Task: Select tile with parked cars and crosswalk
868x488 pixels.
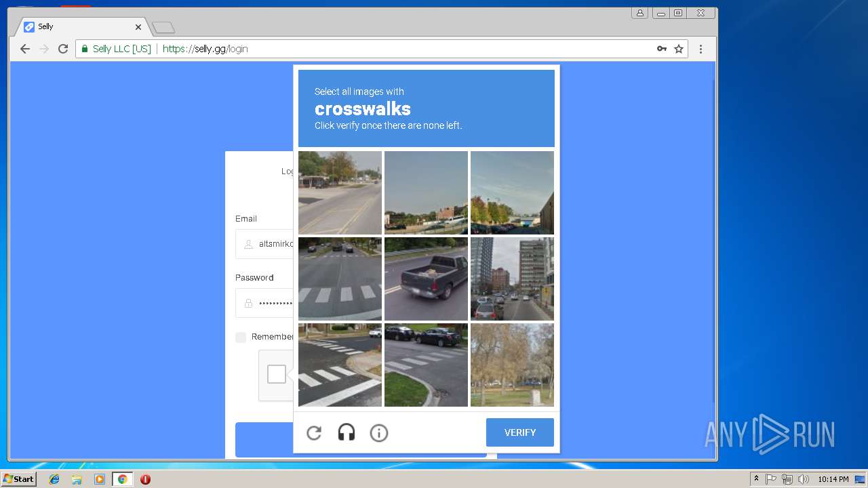Action: [x=426, y=365]
